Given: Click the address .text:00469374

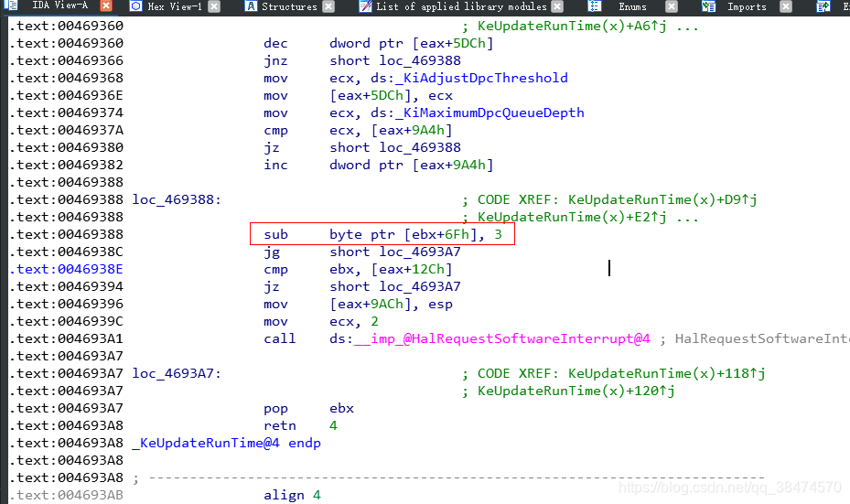Looking at the screenshot, I should 66,113.
